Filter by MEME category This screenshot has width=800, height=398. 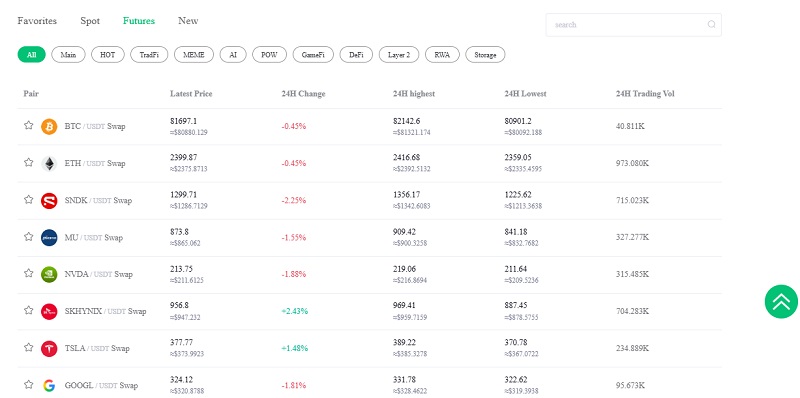pos(194,55)
